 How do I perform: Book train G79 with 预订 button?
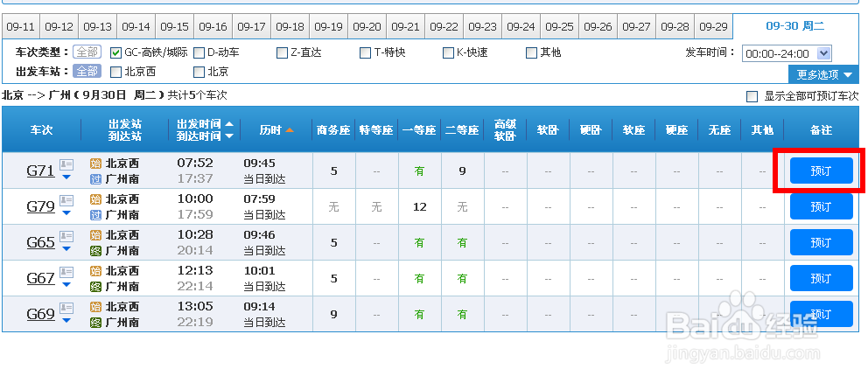tap(821, 206)
